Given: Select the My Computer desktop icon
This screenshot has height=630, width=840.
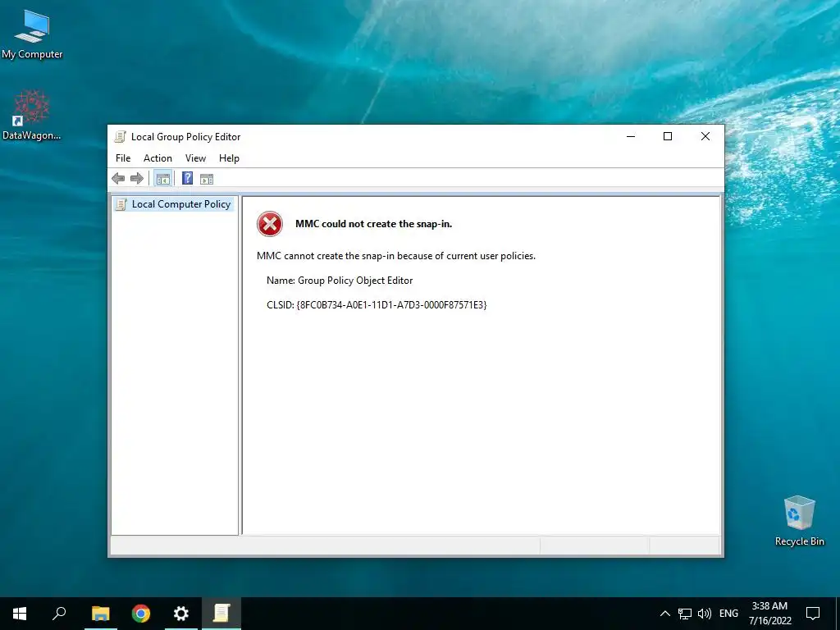Looking at the screenshot, I should (x=32, y=34).
